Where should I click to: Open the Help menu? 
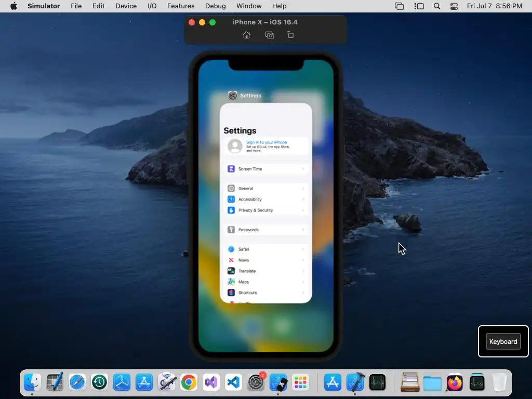click(279, 6)
